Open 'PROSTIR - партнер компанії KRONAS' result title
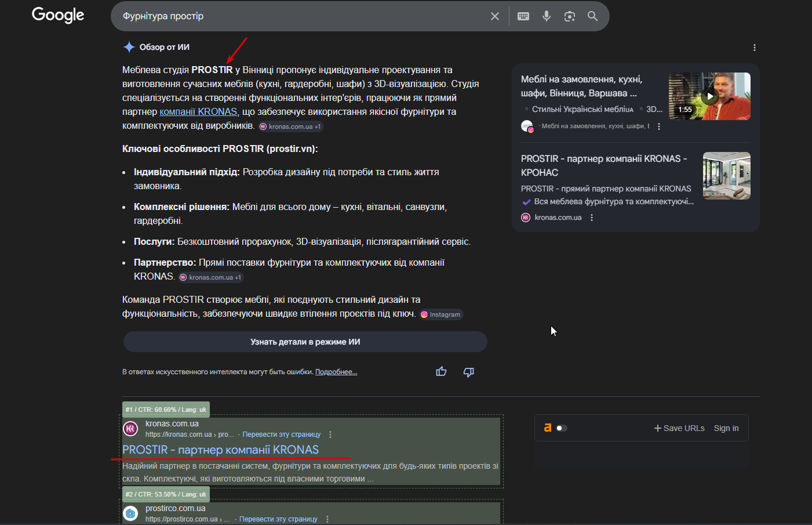 [220, 450]
